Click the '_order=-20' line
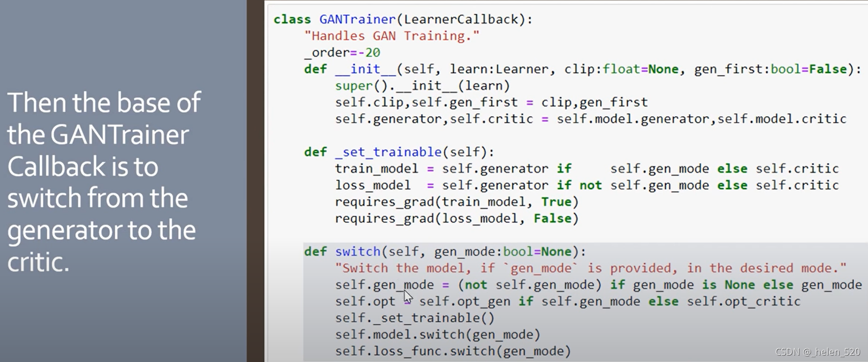Image resolution: width=868 pixels, height=362 pixels. click(342, 53)
